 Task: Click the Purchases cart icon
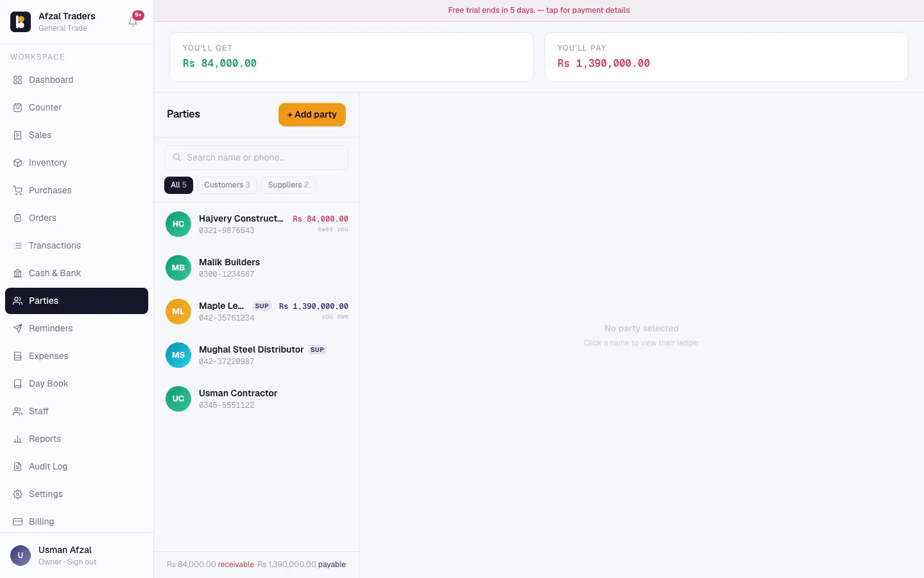(x=18, y=191)
